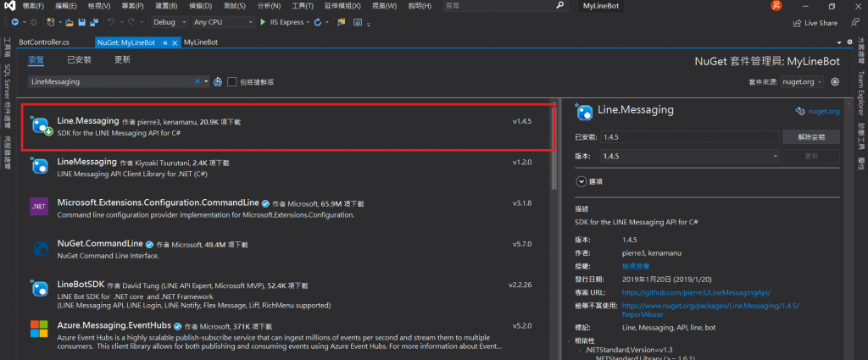Open the orange user account avatar

tap(777, 6)
